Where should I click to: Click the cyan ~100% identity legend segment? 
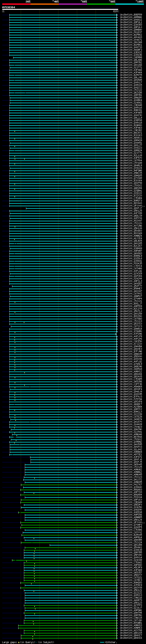coord(130,4)
